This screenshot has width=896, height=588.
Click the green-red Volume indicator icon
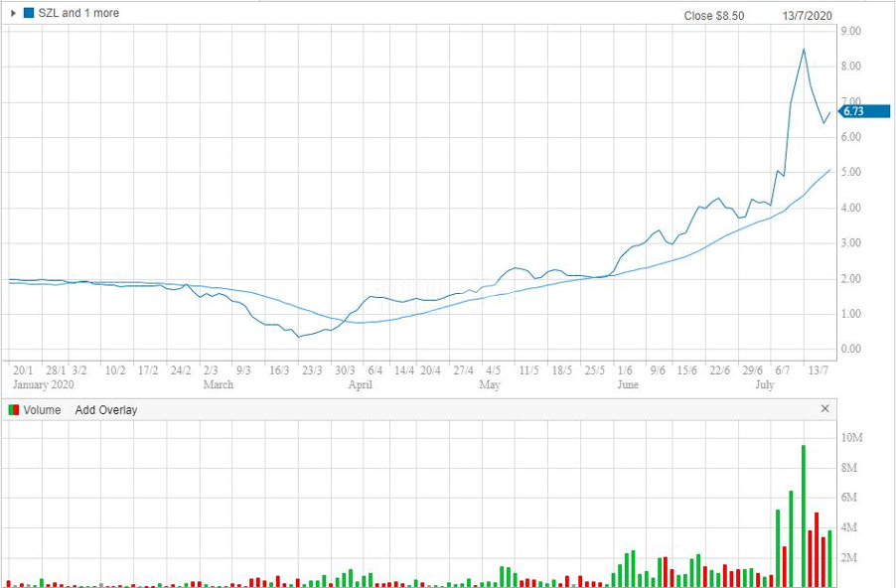[x=13, y=409]
